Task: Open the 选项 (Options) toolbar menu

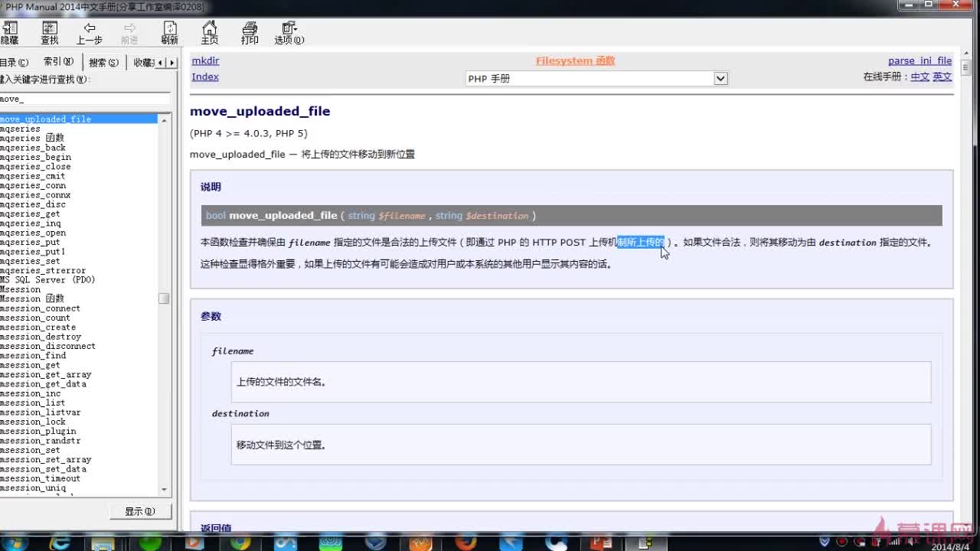Action: (x=289, y=33)
